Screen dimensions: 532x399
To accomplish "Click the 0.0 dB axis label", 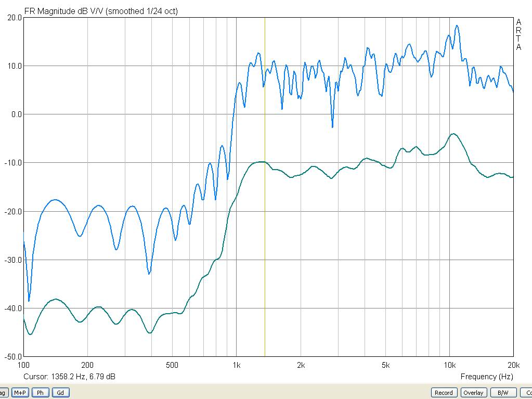I will click(16, 114).
